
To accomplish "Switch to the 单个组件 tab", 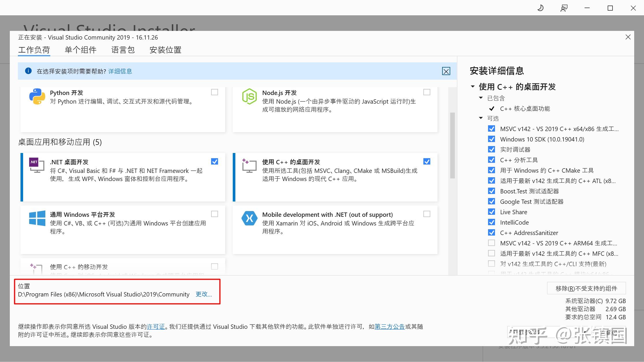I will click(81, 50).
